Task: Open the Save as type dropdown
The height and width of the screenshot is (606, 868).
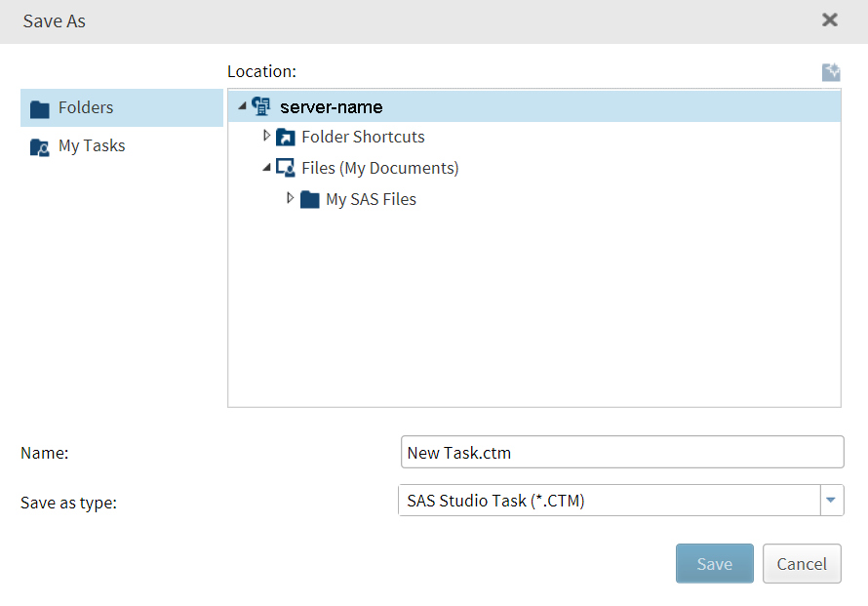Action: click(831, 500)
